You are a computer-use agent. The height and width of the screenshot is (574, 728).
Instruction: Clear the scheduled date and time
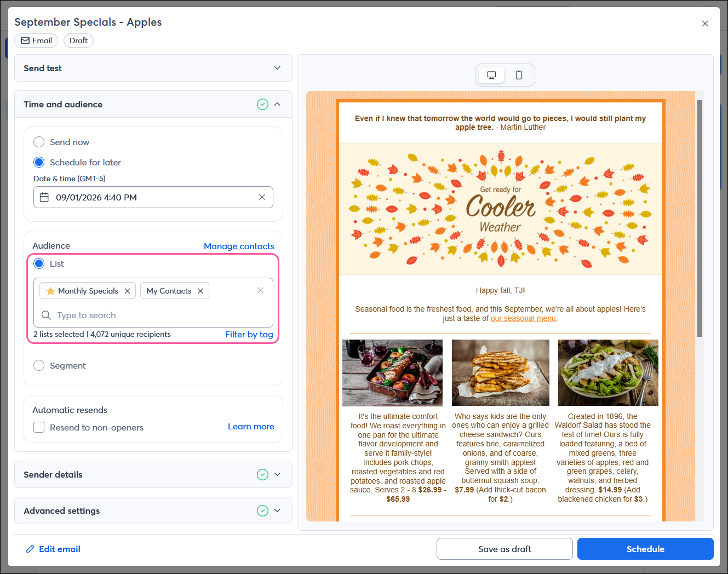(x=262, y=197)
